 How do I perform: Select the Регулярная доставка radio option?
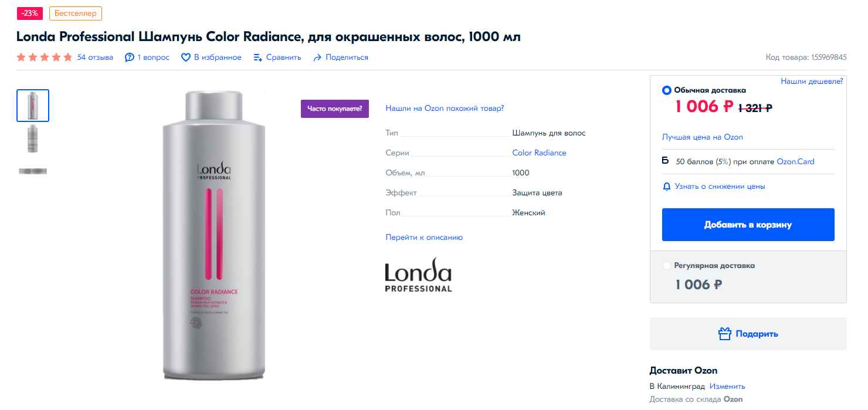click(x=667, y=266)
